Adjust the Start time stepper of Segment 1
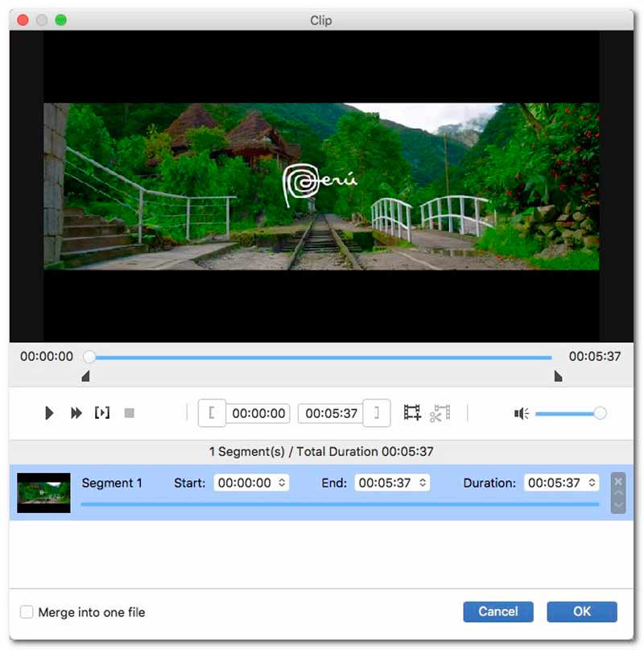Viewport: 644px width, 650px height. 282,483
